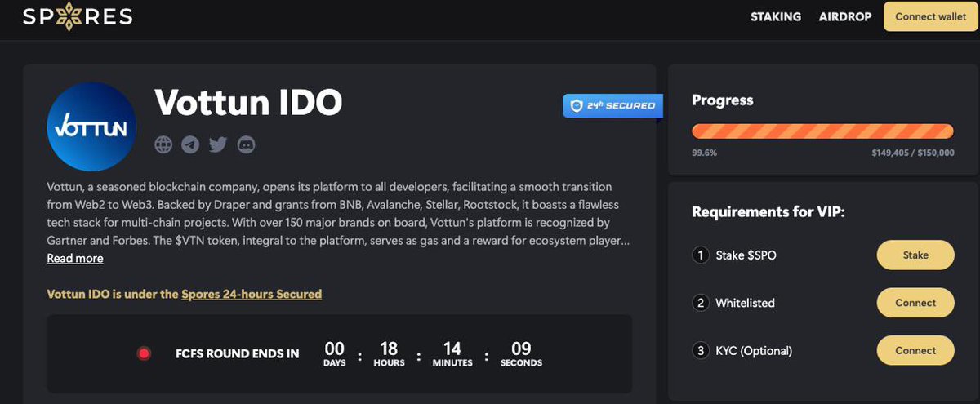Click the Progress heading
Image resolution: width=980 pixels, height=404 pixels.
723,100
